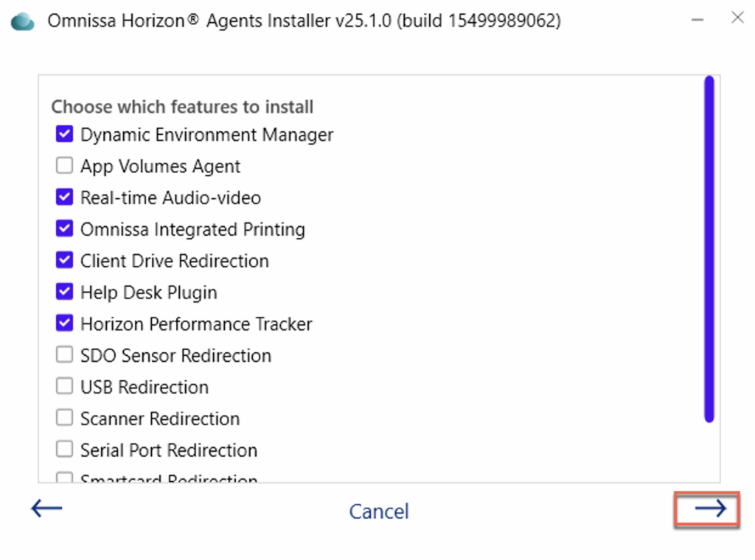Uncheck Client Drive Redirection
Viewport: 755px width, 560px height.
[x=65, y=261]
